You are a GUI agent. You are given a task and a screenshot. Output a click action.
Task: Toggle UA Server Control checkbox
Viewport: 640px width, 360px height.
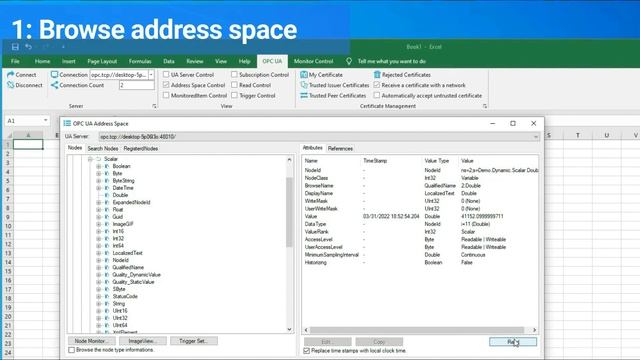(166, 75)
